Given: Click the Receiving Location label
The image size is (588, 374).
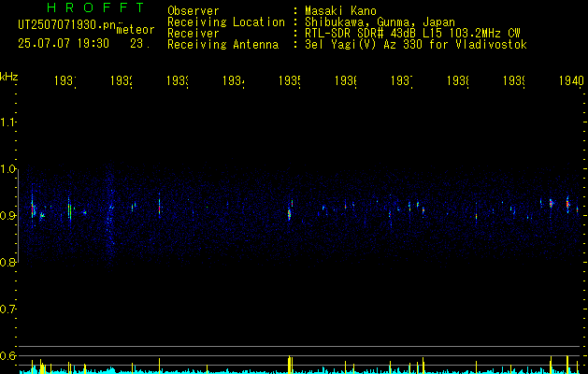Looking at the screenshot, I should pyautogui.click(x=226, y=22).
